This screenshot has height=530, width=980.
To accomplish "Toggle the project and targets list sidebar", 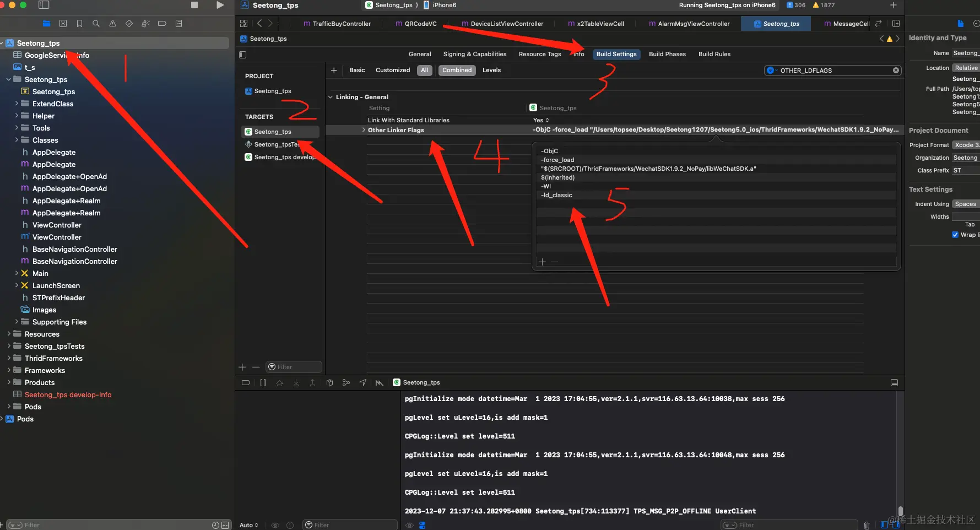I will 242,55.
